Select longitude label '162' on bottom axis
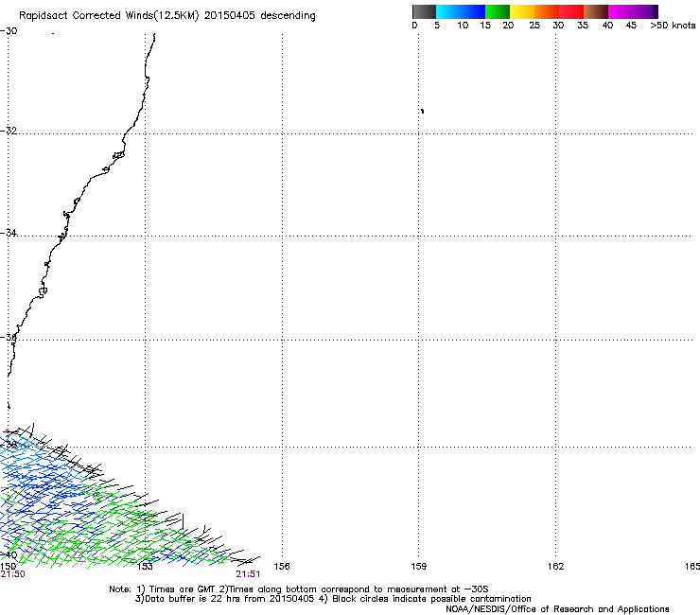Screen dimensions: 700x615 [555, 567]
